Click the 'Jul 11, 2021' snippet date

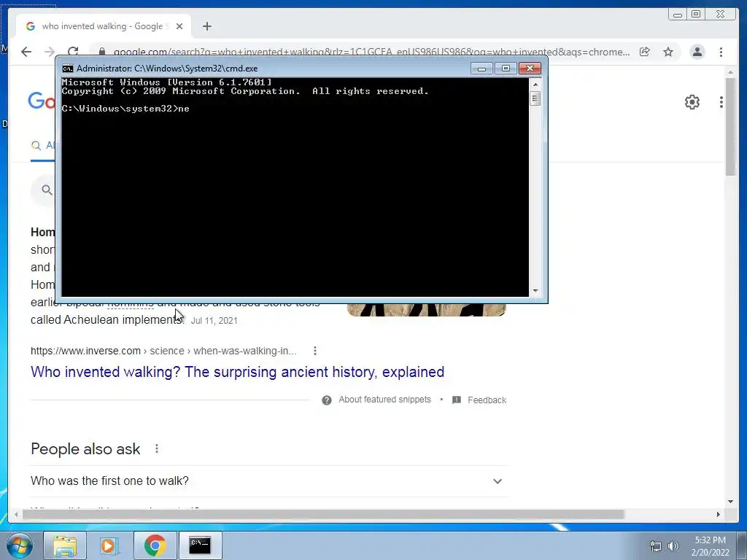pos(214,321)
